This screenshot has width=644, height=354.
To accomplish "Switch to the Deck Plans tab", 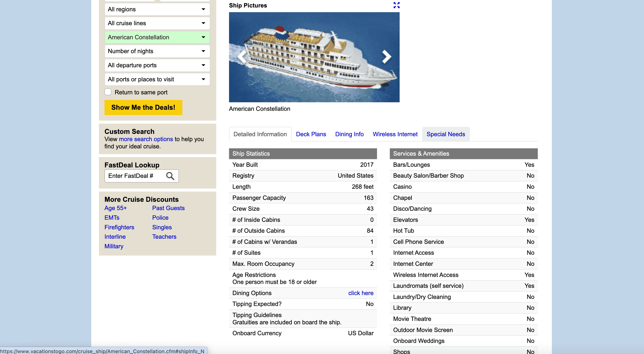I will coord(311,134).
